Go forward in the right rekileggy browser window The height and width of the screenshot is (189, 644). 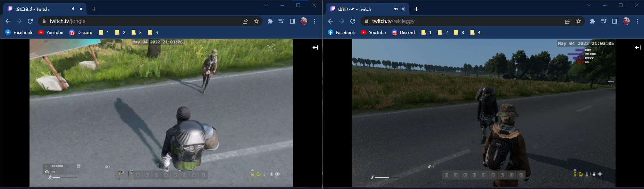(x=342, y=21)
